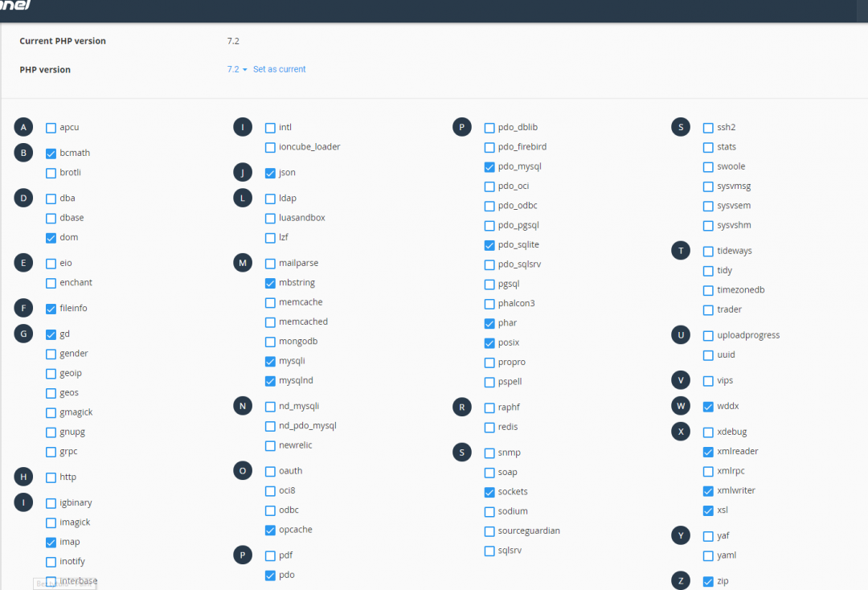
Task: Click the letter R section badge
Action: (x=462, y=408)
